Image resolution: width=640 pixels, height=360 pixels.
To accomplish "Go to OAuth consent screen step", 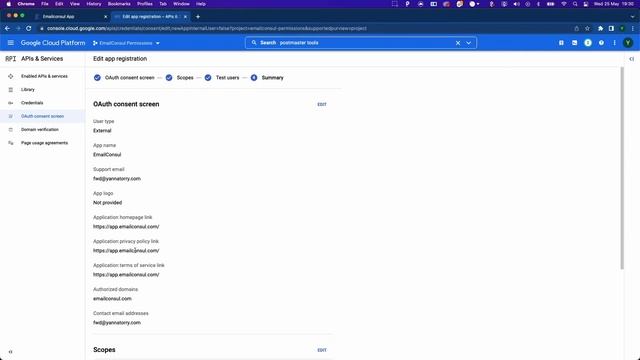I will click(x=124, y=78).
